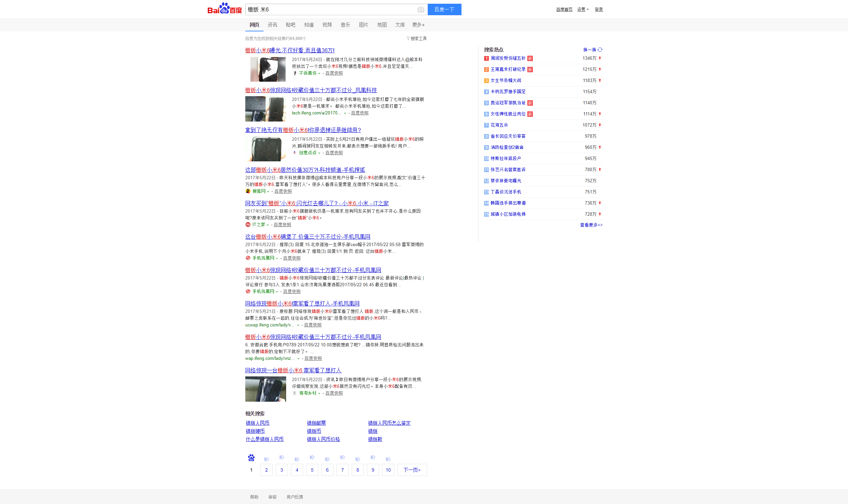
Task: Switch to the 资讯 tab
Action: 272,25
